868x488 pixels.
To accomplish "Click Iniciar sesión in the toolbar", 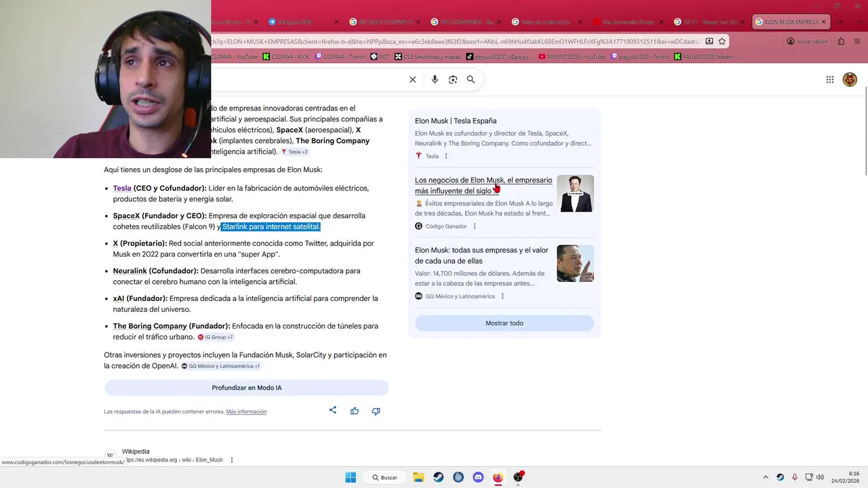I will coord(807,41).
